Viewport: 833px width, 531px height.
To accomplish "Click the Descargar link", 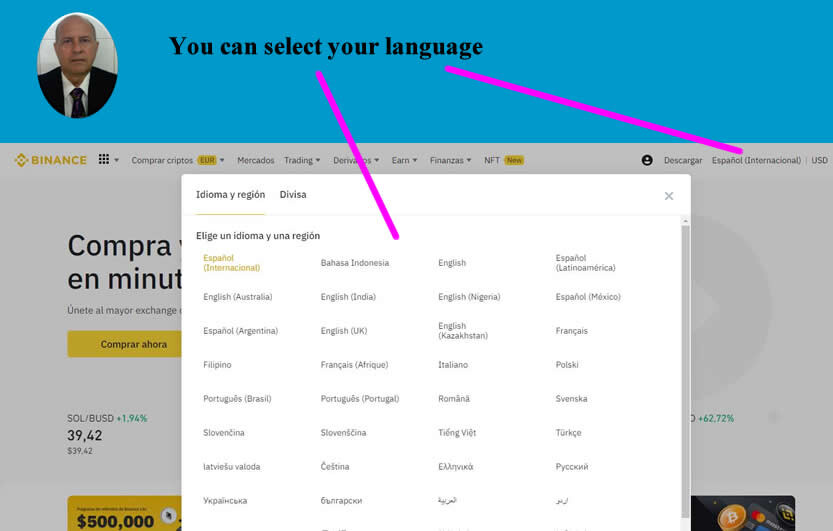I will pos(683,160).
